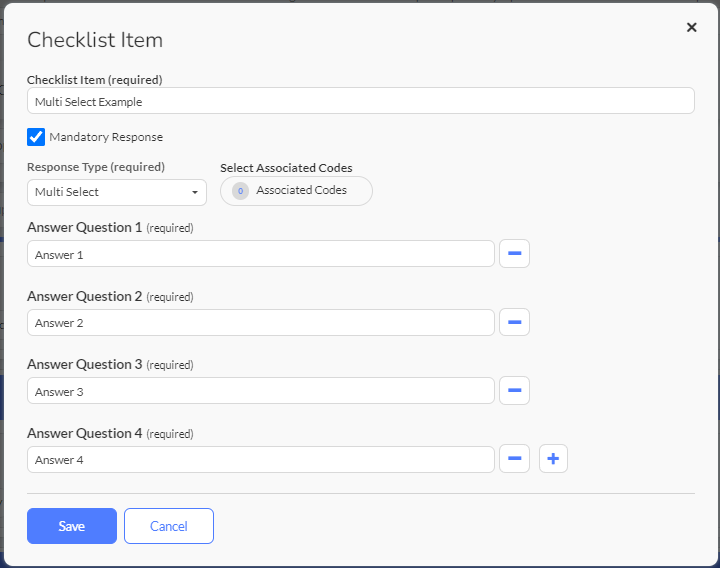Focus the Checklist Item name field
The width and height of the screenshot is (720, 568).
tap(360, 101)
